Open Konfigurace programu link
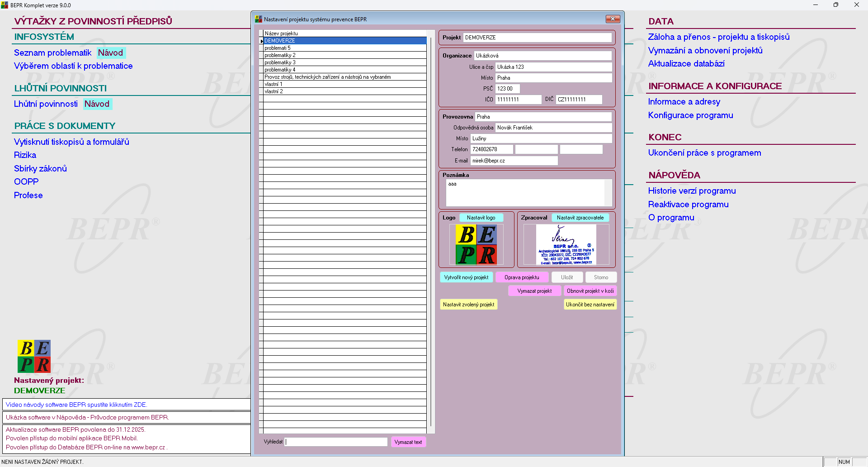 [x=690, y=115]
